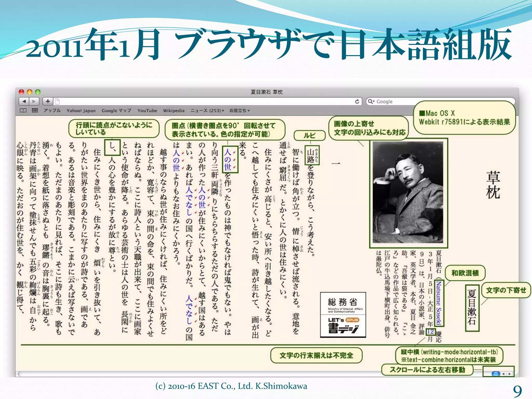Click the Natsume Soseki portrait photo
Screen dimensions: 532x399
(x=408, y=192)
